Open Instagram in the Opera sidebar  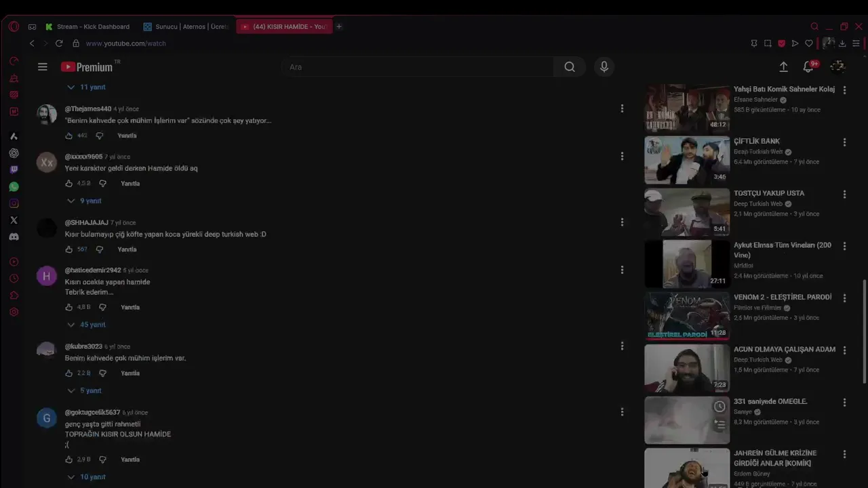pyautogui.click(x=14, y=203)
